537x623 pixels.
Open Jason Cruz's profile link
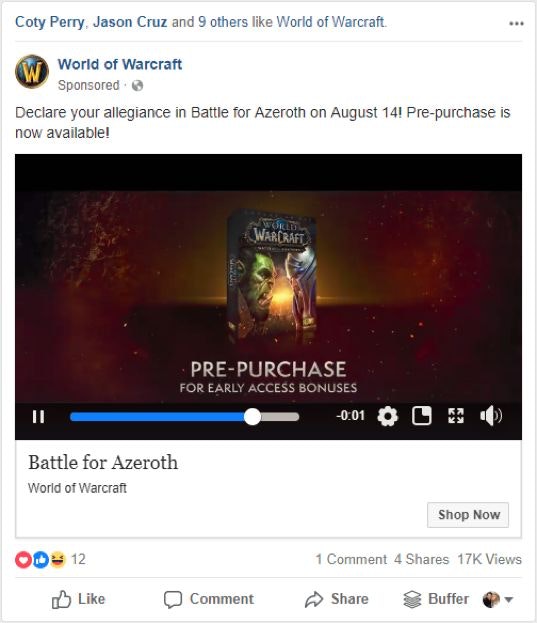tap(130, 22)
